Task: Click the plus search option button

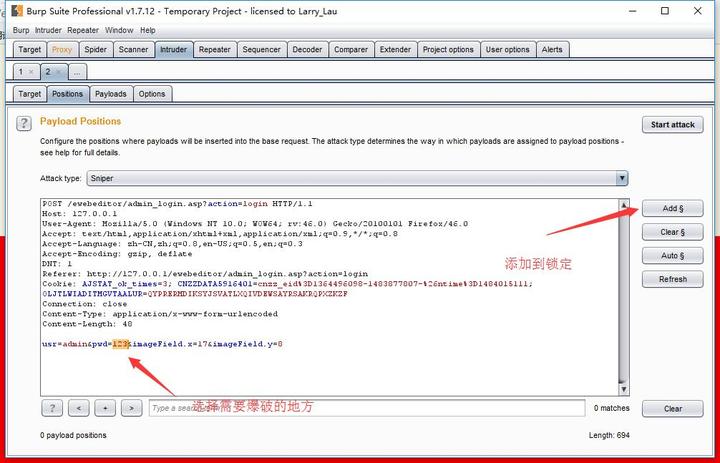Action: (105, 408)
